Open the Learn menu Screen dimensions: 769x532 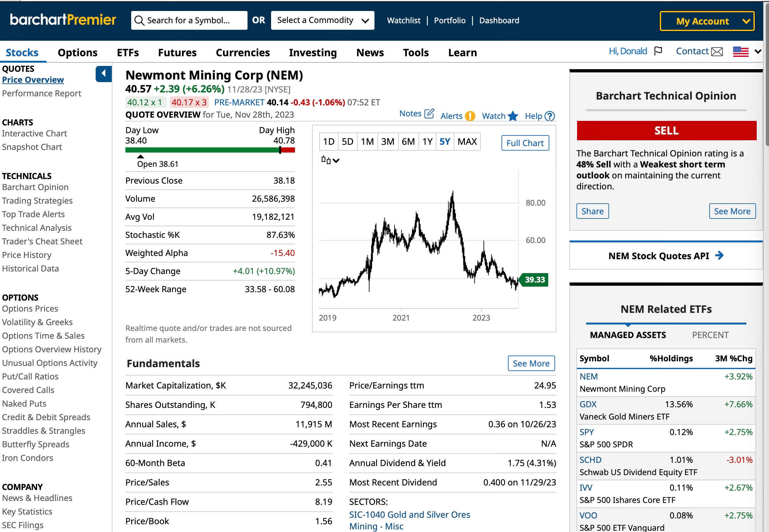(462, 52)
